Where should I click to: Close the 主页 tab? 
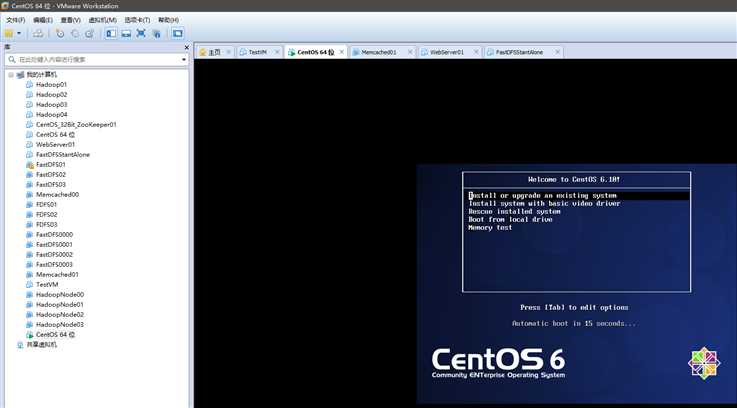point(229,52)
